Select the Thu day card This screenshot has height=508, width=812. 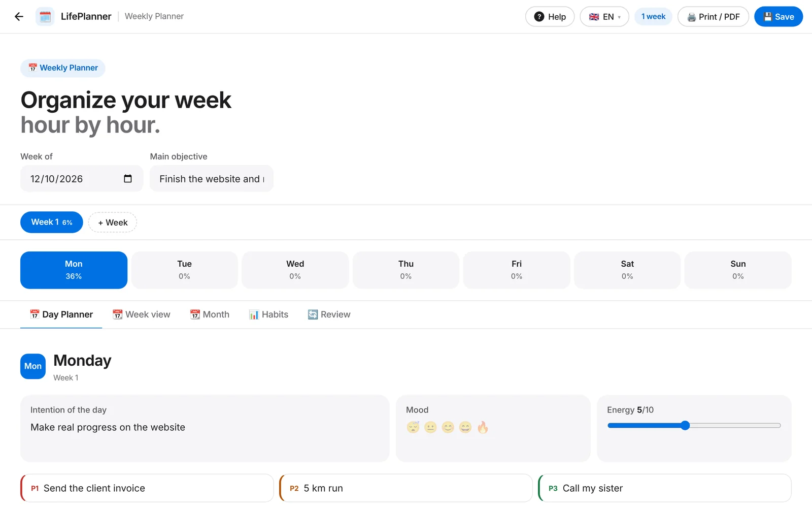pos(406,270)
